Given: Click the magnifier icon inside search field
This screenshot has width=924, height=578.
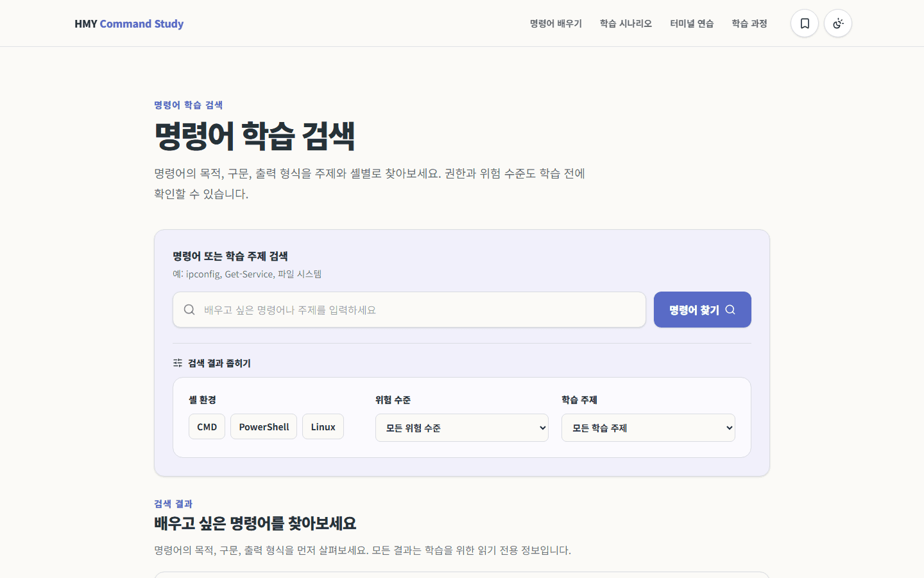Looking at the screenshot, I should (x=189, y=310).
